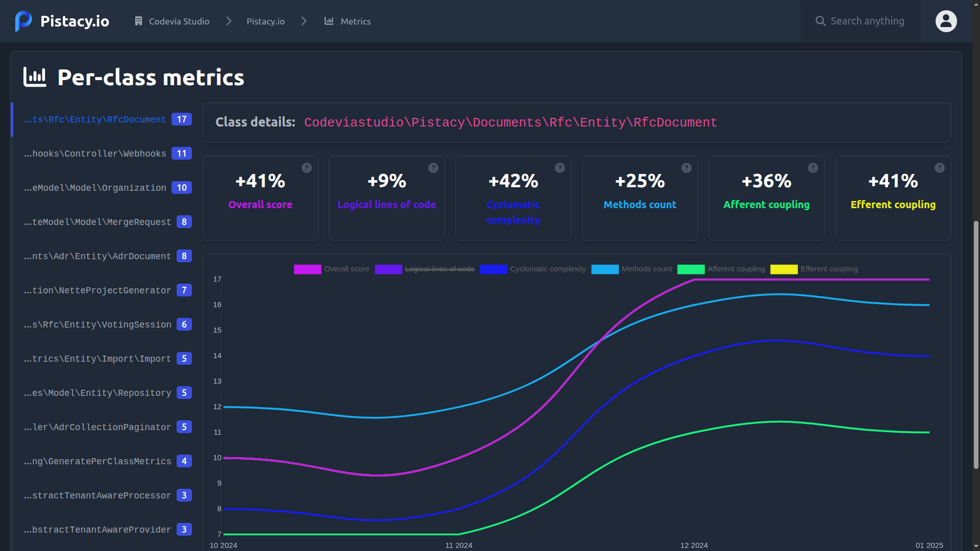Click the badge 17 next to RfcDocument

[x=182, y=119]
